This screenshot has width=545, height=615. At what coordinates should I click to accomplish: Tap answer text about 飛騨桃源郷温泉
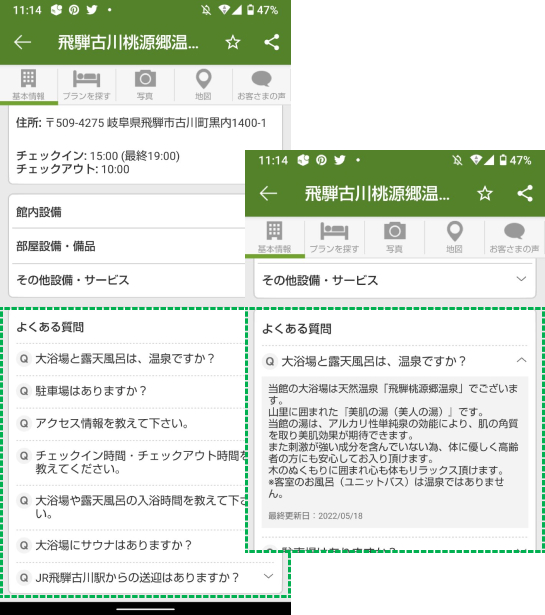(x=393, y=441)
